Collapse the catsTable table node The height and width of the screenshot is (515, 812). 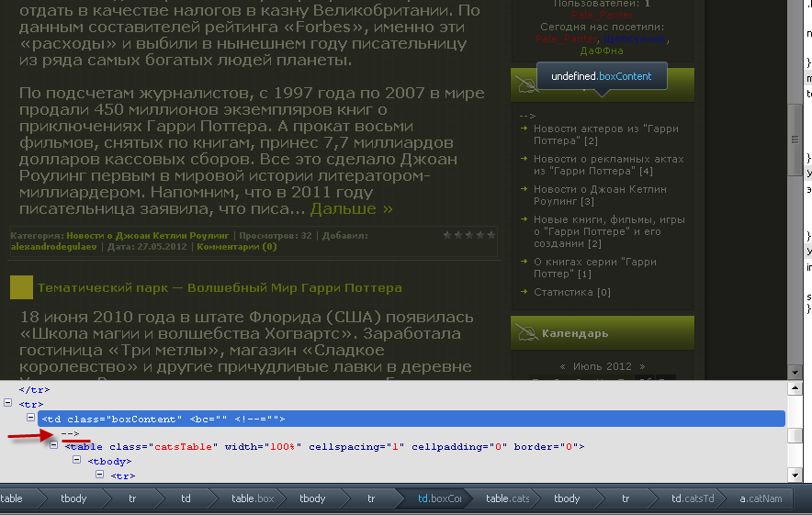click(x=54, y=446)
